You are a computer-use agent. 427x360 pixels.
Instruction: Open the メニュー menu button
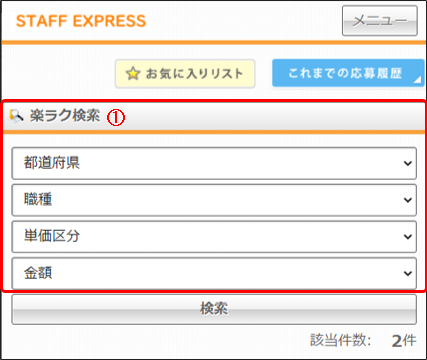coord(380,21)
